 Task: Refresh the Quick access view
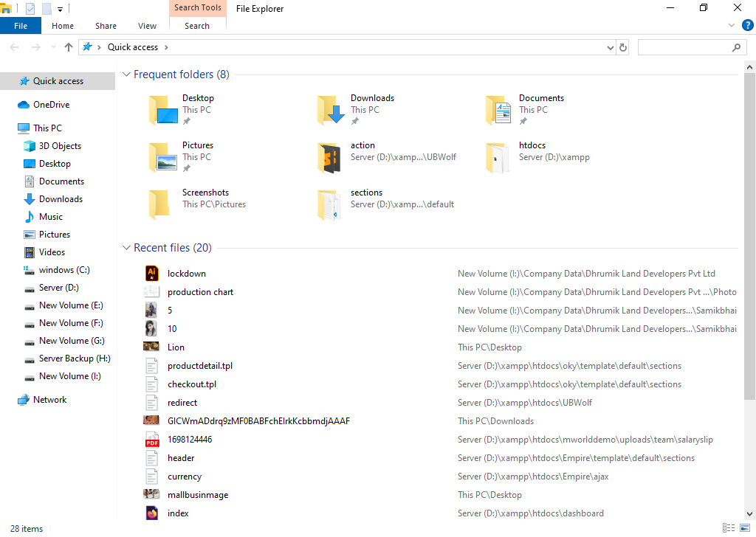click(x=623, y=47)
